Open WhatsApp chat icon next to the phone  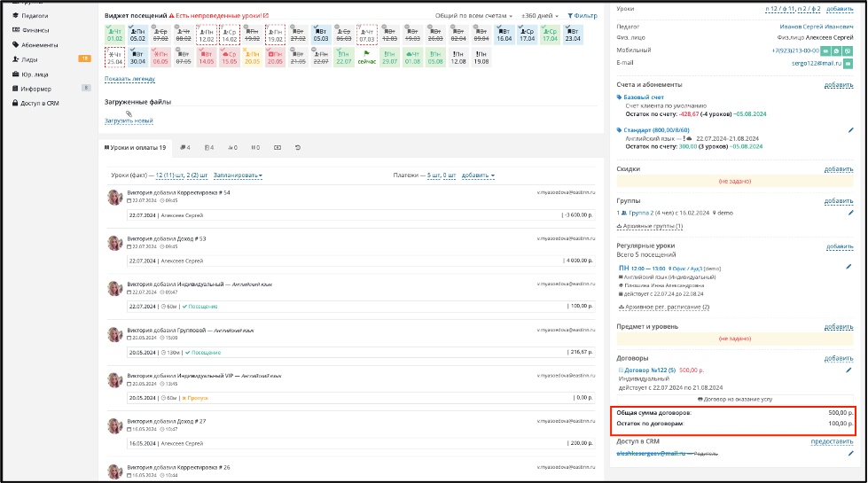(x=836, y=51)
